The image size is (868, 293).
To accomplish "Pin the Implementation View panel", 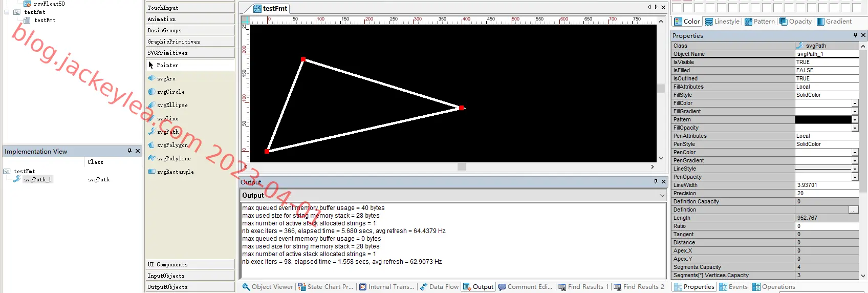I will coord(129,151).
